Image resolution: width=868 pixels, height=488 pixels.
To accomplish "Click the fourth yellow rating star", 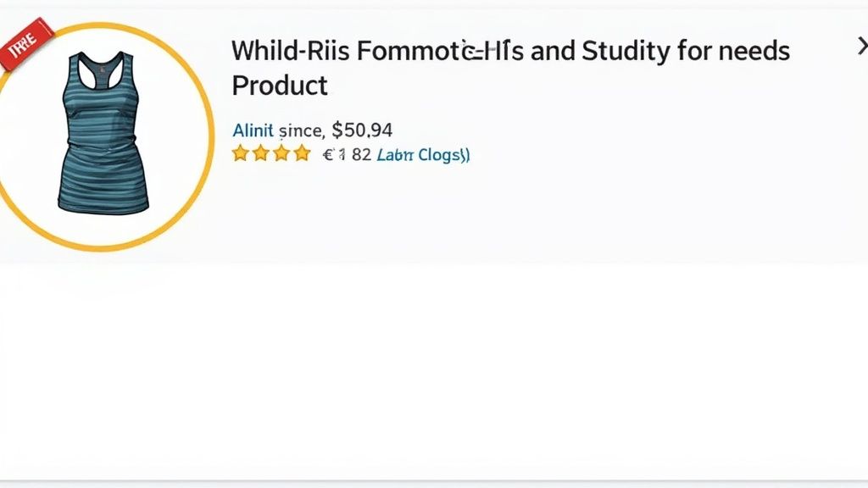I will coord(302,154).
